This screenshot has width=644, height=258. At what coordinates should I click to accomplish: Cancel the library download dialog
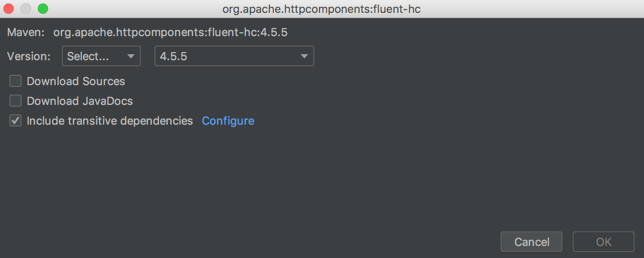point(532,242)
